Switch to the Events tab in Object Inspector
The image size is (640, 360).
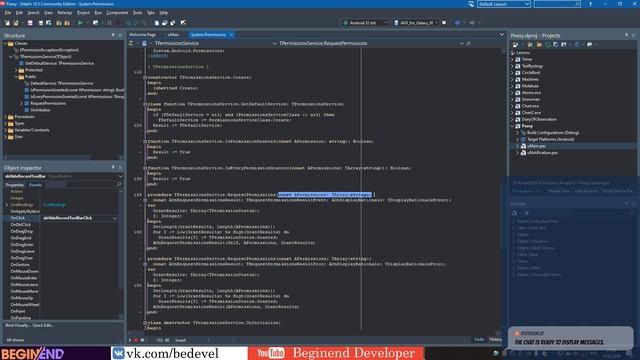[x=36, y=185]
